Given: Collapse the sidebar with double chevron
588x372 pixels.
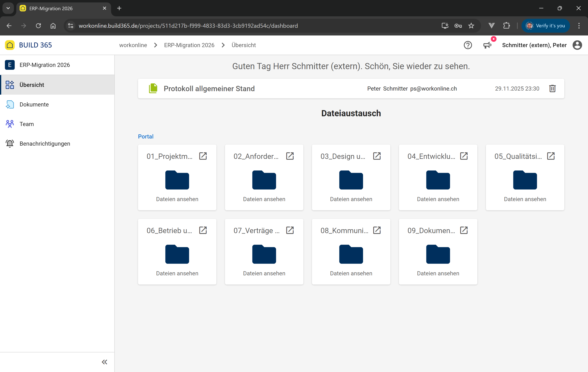Looking at the screenshot, I should coord(105,362).
